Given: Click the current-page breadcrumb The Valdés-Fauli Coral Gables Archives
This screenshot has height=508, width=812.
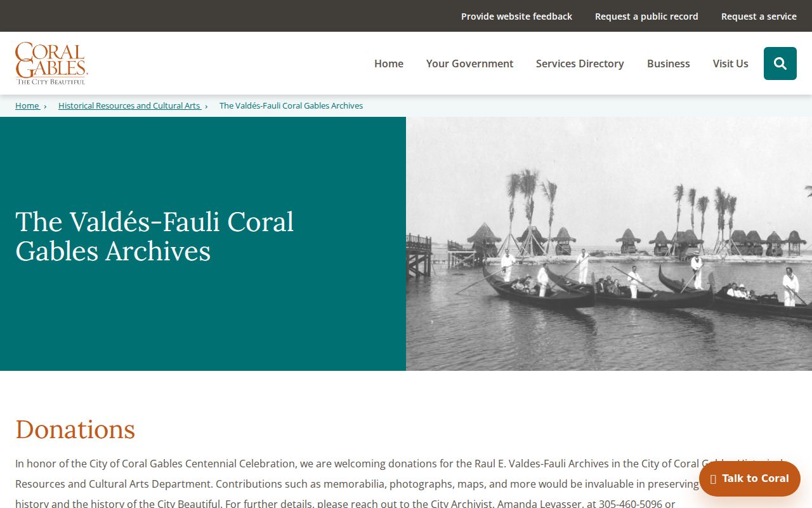Looking at the screenshot, I should click(x=291, y=105).
